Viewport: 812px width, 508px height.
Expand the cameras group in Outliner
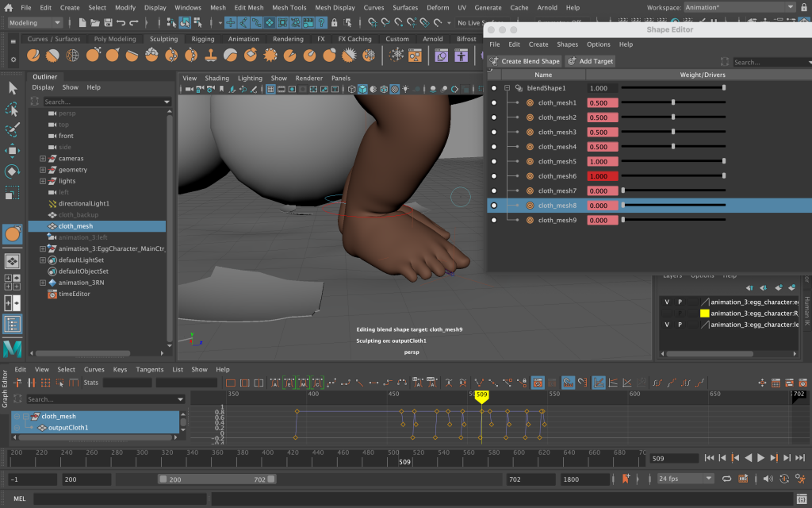(x=43, y=159)
